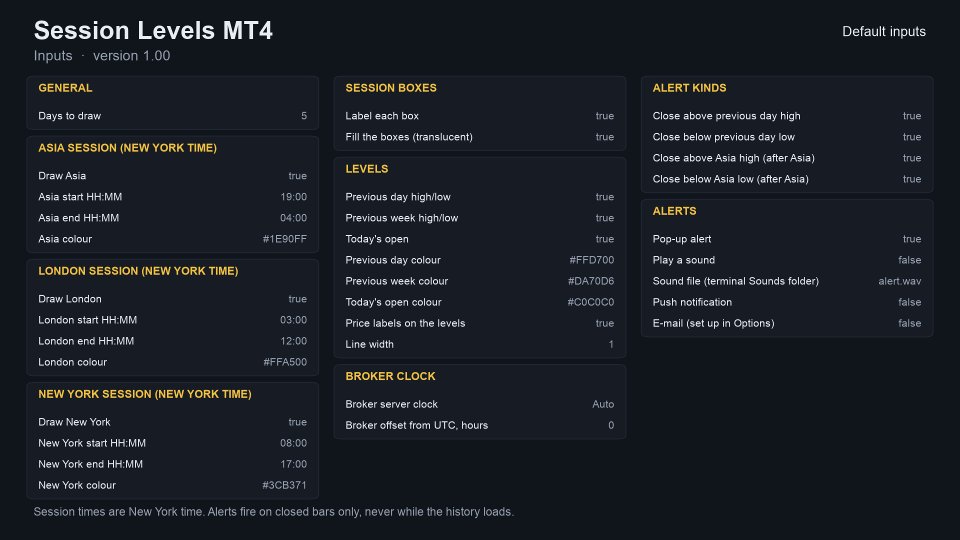The height and width of the screenshot is (540, 960).
Task: Edit Broker offset from UTC hours value
Action: pos(611,426)
